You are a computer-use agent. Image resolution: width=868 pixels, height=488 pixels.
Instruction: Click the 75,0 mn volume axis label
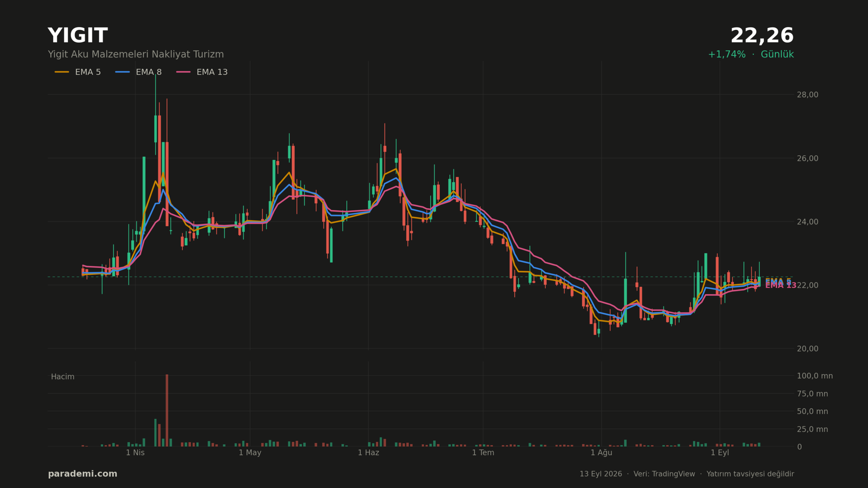(x=812, y=394)
